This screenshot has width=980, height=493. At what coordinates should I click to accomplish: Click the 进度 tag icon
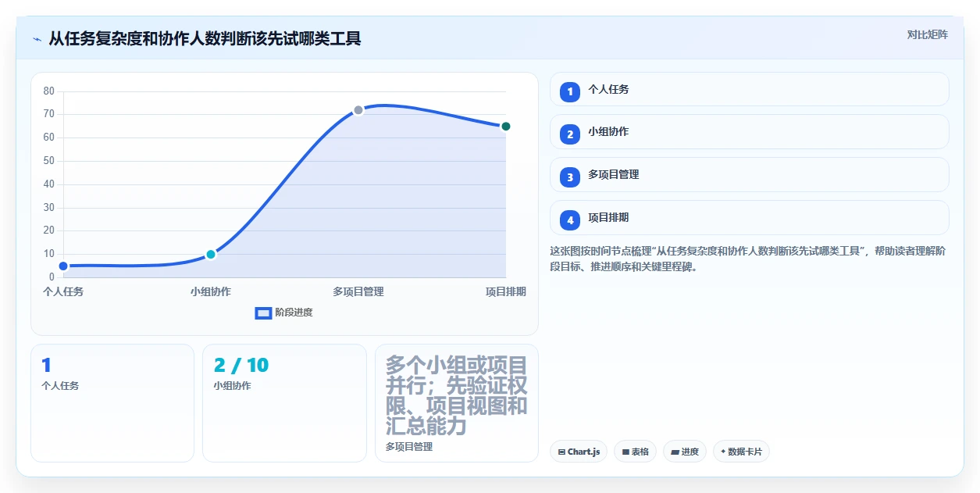[x=675, y=452]
